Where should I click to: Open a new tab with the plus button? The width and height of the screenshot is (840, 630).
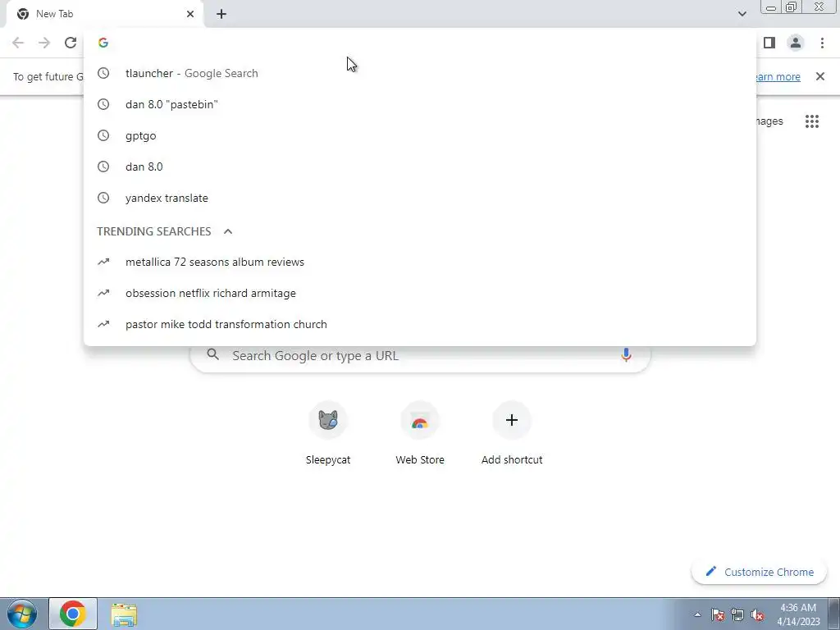pos(221,14)
